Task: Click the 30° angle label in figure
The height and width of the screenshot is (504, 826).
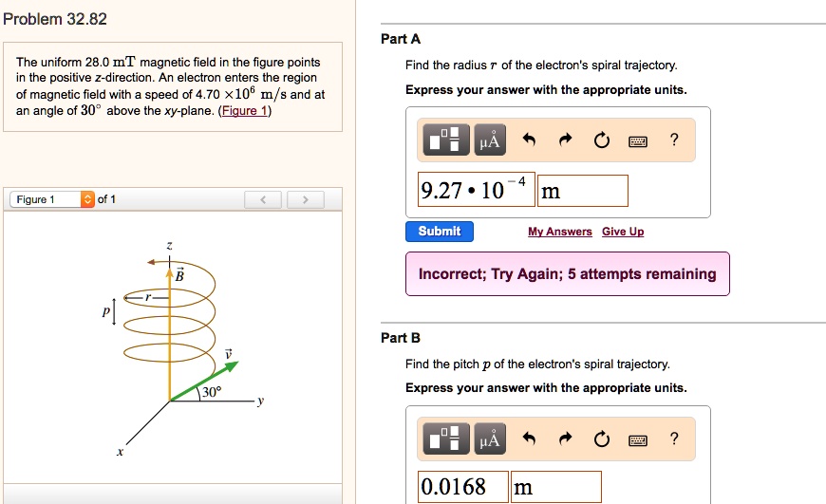Action: pos(212,392)
